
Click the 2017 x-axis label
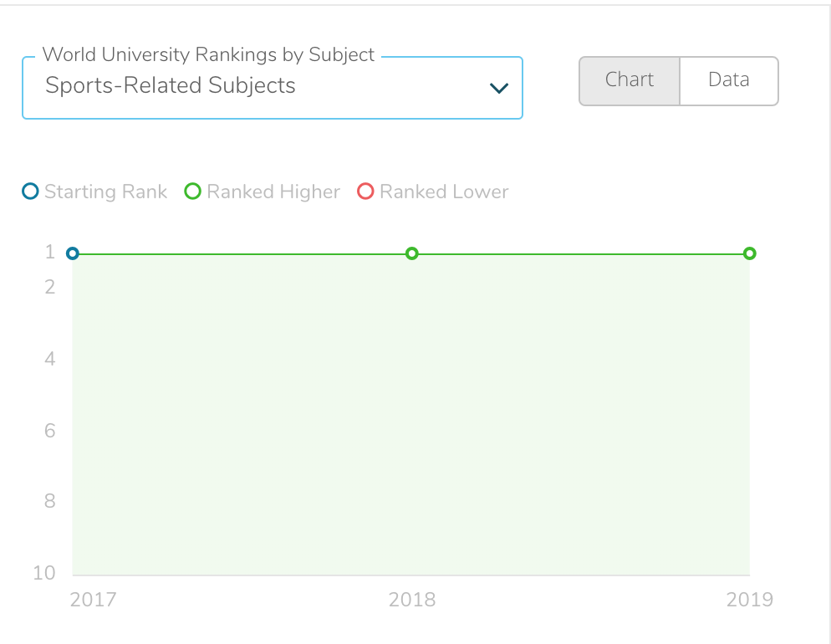pos(94,600)
